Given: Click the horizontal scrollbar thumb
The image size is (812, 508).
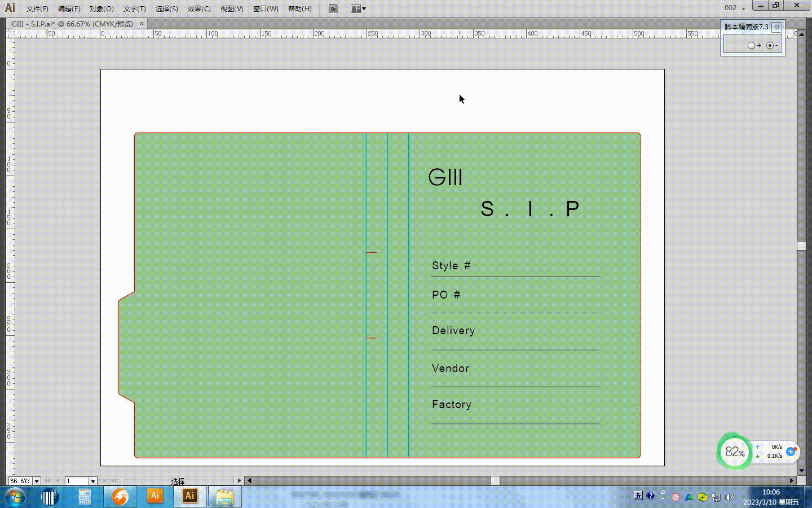Looking at the screenshot, I should coord(495,481).
